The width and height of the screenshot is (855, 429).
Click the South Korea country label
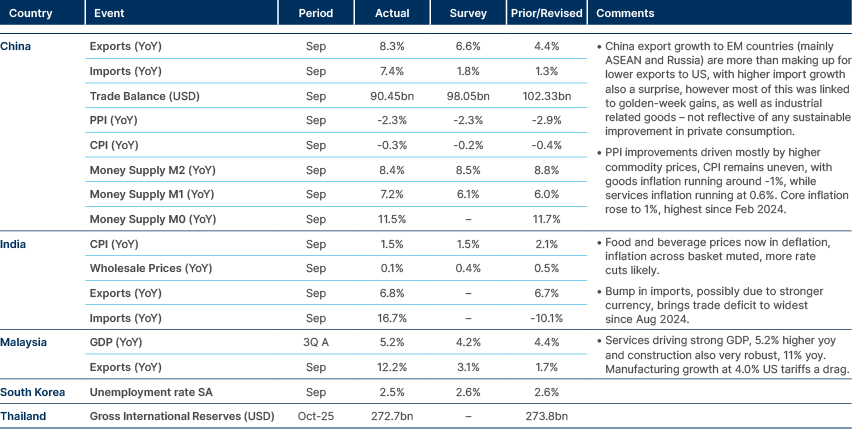[32, 390]
